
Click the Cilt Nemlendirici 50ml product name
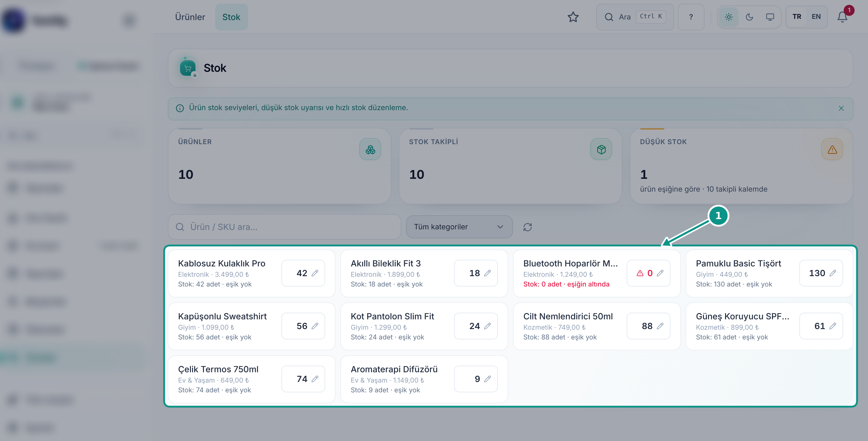coord(568,316)
